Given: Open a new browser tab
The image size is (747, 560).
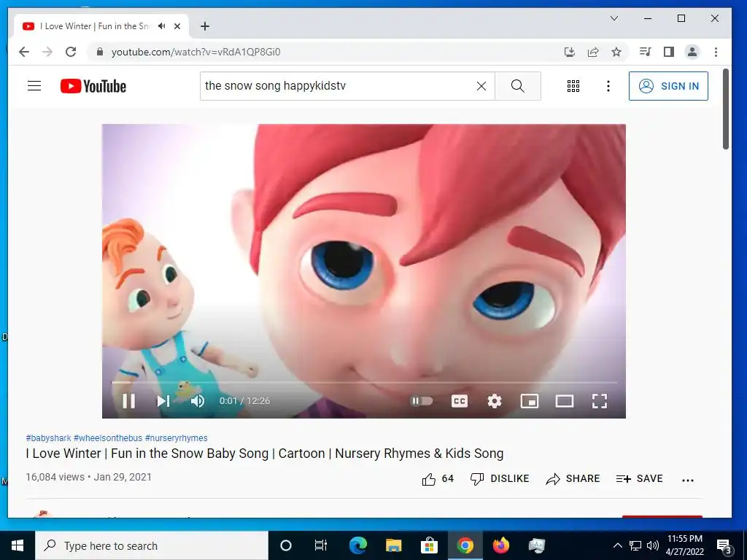Looking at the screenshot, I should point(205,26).
